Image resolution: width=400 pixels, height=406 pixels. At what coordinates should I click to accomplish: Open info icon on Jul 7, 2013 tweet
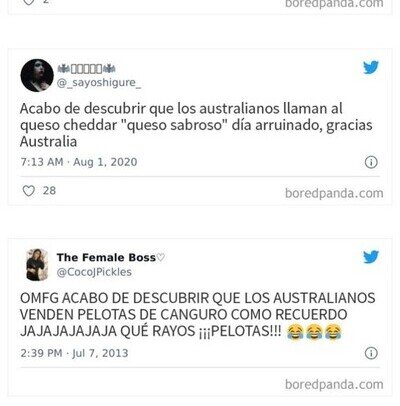tap(371, 353)
